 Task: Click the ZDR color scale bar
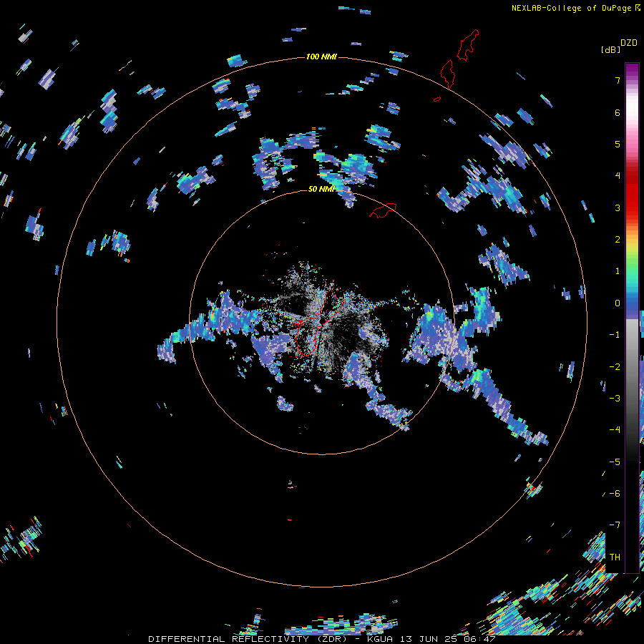(x=632, y=318)
